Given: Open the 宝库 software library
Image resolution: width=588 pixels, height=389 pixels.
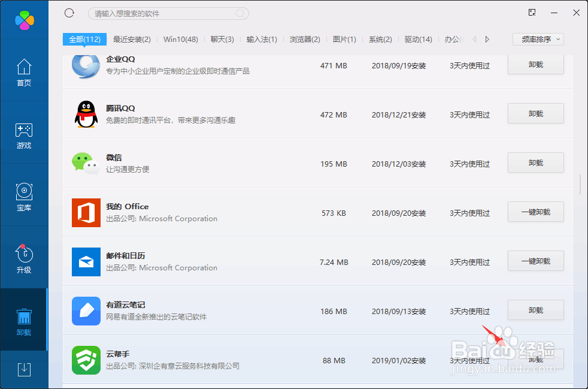Looking at the screenshot, I should [x=24, y=197].
